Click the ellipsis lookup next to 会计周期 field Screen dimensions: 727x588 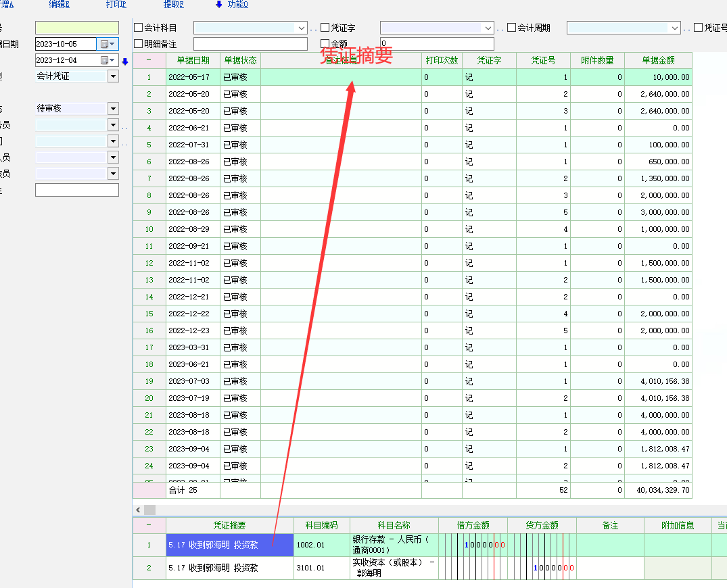(687, 28)
